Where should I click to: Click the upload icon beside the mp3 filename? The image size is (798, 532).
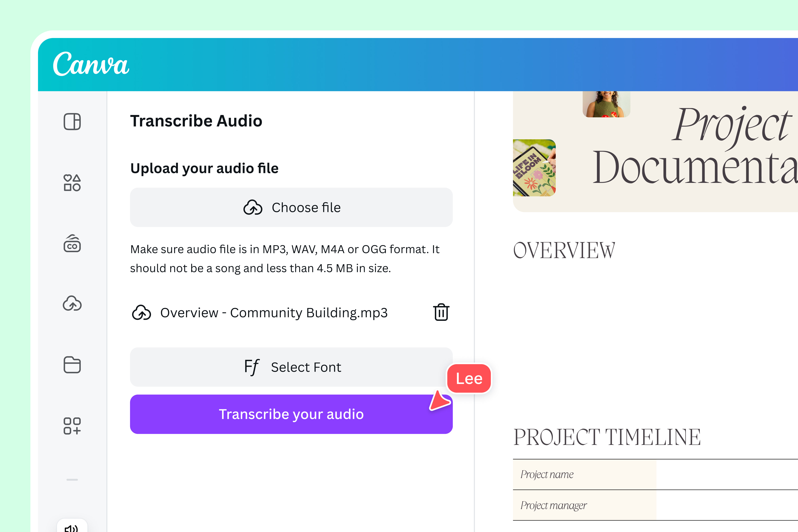[x=142, y=313]
